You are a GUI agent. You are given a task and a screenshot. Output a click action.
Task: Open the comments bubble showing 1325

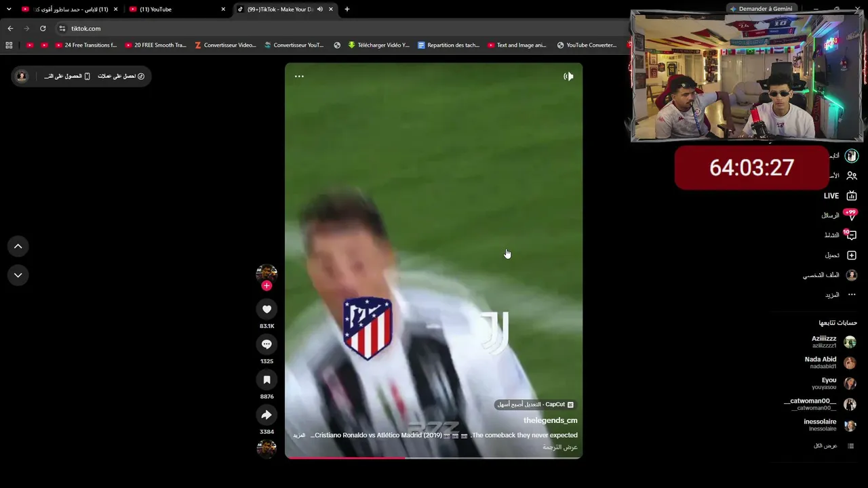pos(267,344)
